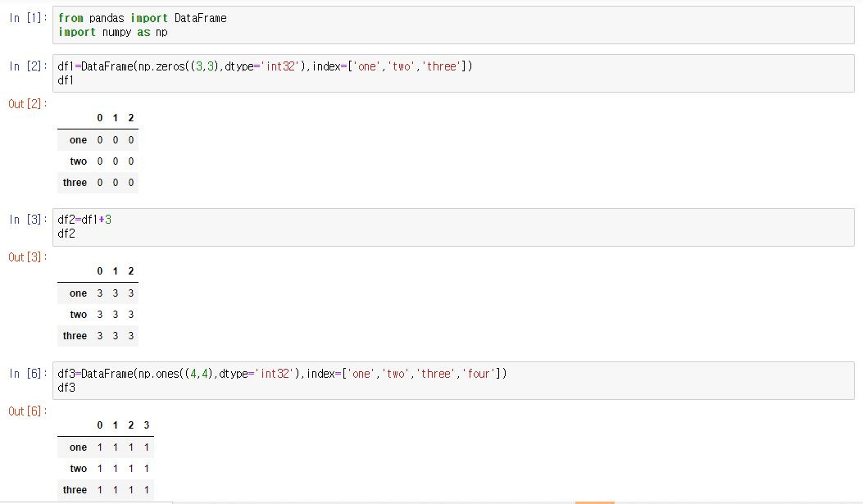Viewport: 863px width, 504px height.
Task: Click the row label 'three' in df1 table
Action: pyautogui.click(x=74, y=182)
